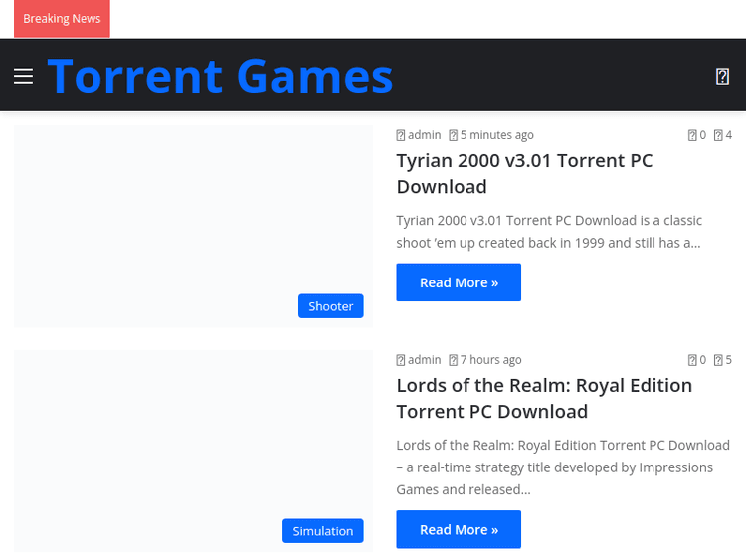Click Read More under Lords of the Realm
This screenshot has height=560, width=746.
459,529
